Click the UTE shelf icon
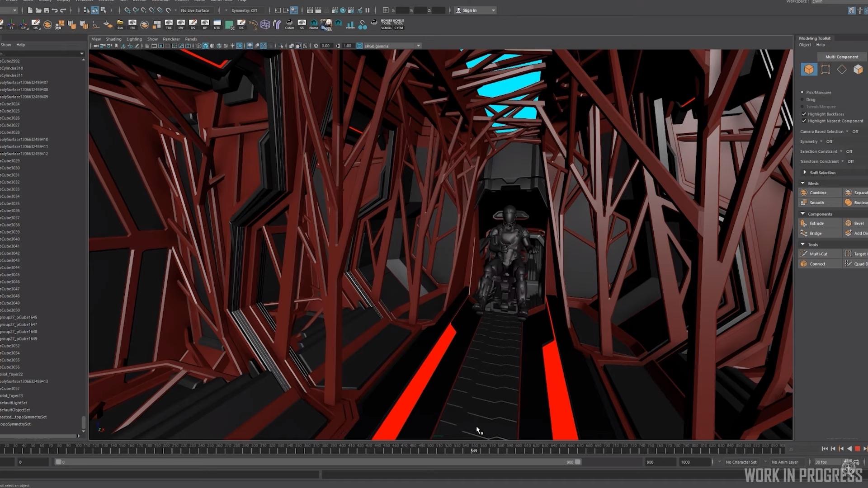Image resolution: width=868 pixels, height=488 pixels. [x=217, y=24]
